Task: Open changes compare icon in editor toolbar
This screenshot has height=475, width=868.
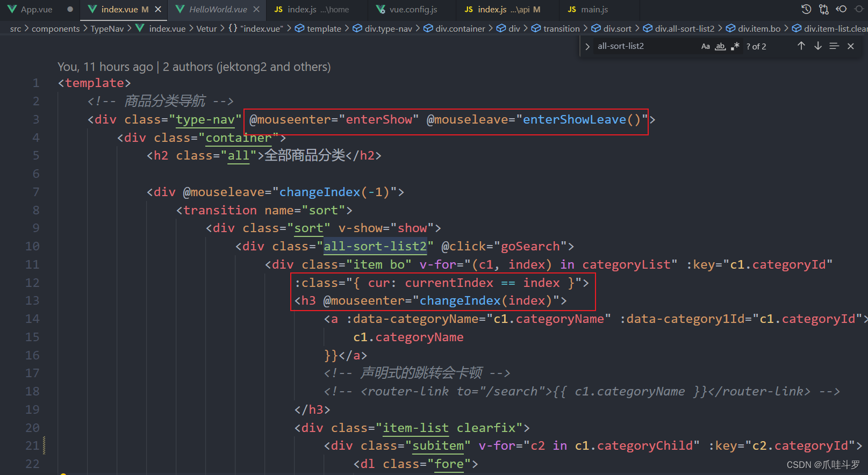Action: click(x=823, y=9)
